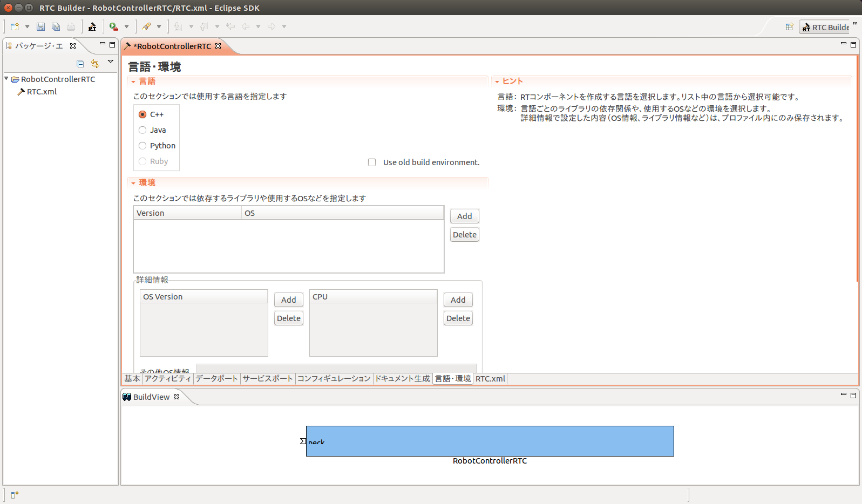Click Add next to OS Version list

[x=289, y=300]
